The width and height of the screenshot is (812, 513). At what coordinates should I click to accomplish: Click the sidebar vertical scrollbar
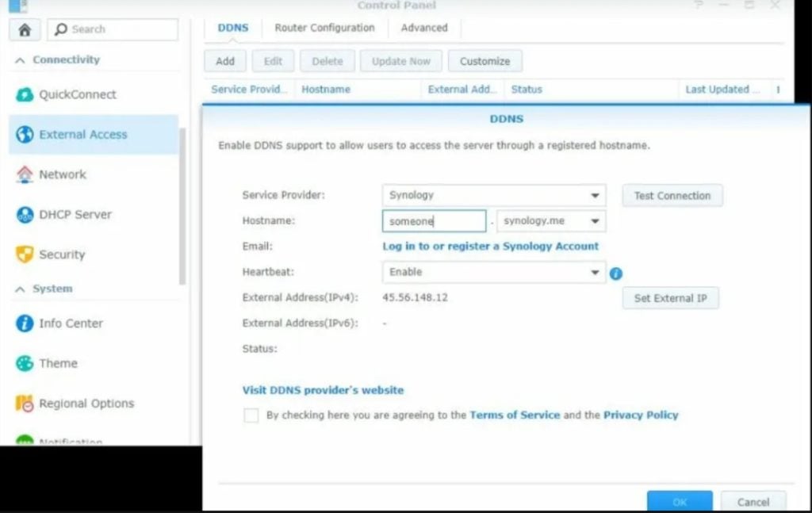tap(182, 206)
